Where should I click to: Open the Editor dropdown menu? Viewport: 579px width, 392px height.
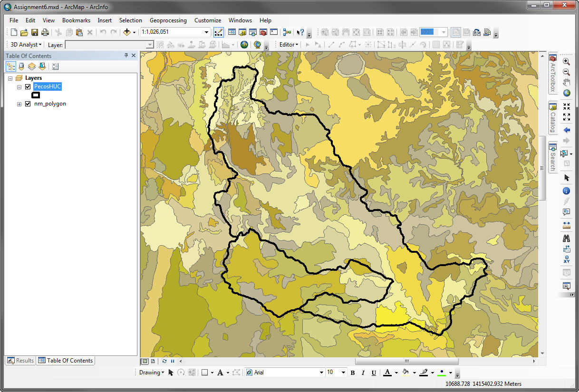click(289, 45)
